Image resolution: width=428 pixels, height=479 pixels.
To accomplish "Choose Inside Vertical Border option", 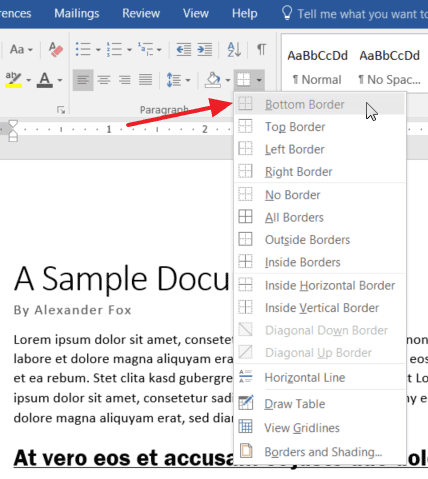I will point(319,308).
